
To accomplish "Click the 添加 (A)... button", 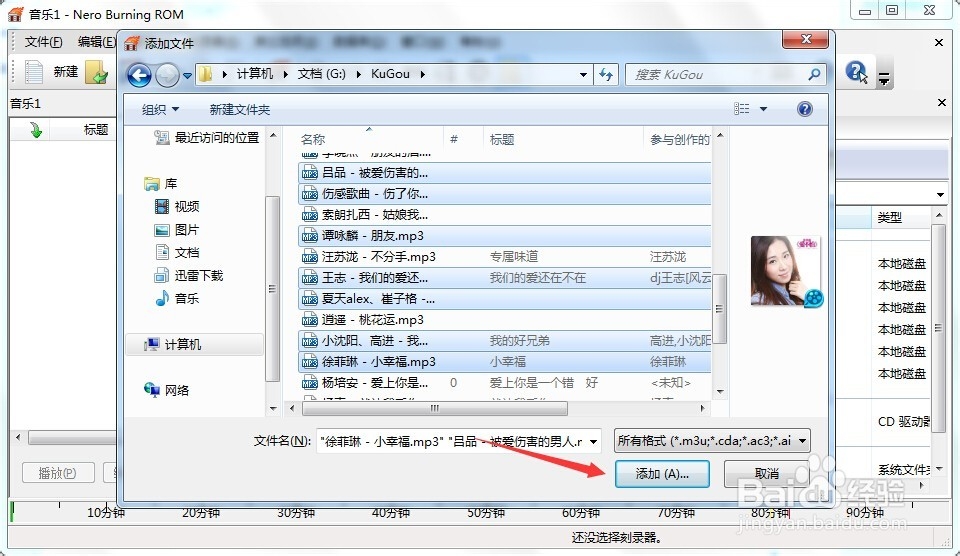I will (662, 474).
